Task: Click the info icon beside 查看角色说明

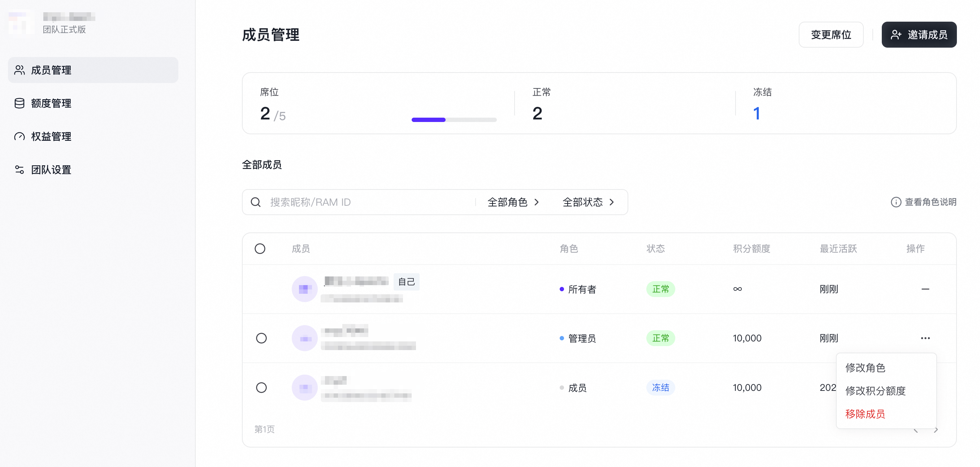Action: [x=896, y=202]
